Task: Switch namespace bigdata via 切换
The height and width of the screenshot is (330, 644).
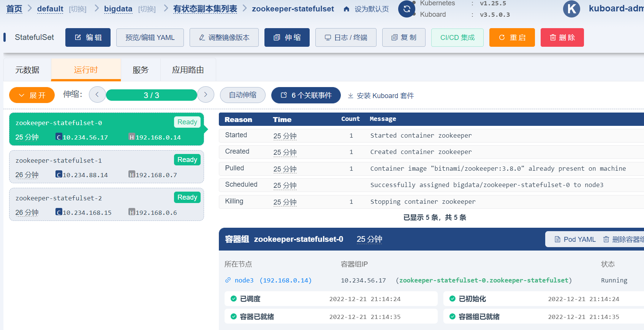Action: (x=147, y=9)
